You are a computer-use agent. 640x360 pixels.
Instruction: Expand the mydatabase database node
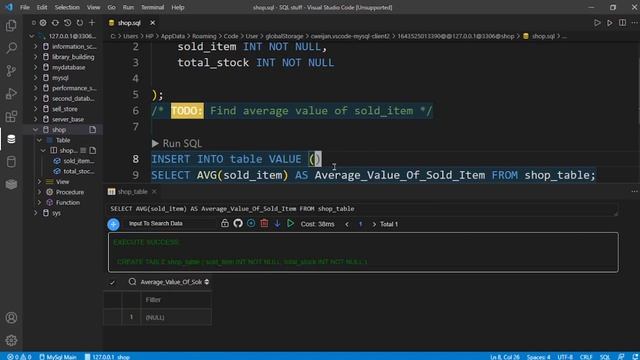click(36, 67)
